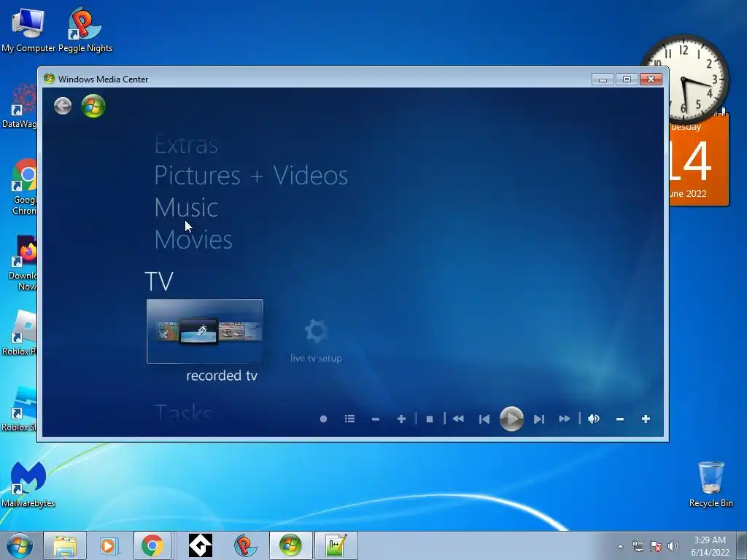Launch Peggle Nights desktop shortcut

pyautogui.click(x=85, y=31)
